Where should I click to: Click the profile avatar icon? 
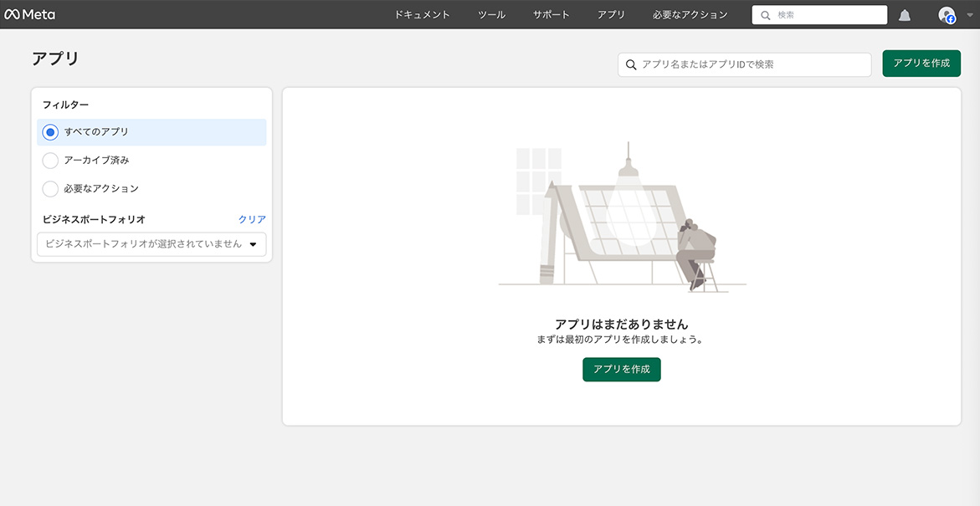947,15
